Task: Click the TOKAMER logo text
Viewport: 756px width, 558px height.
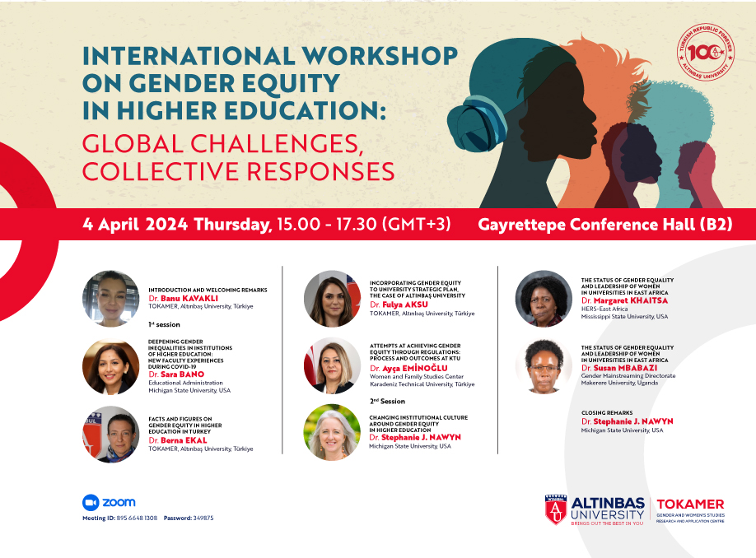Action: [x=690, y=504]
